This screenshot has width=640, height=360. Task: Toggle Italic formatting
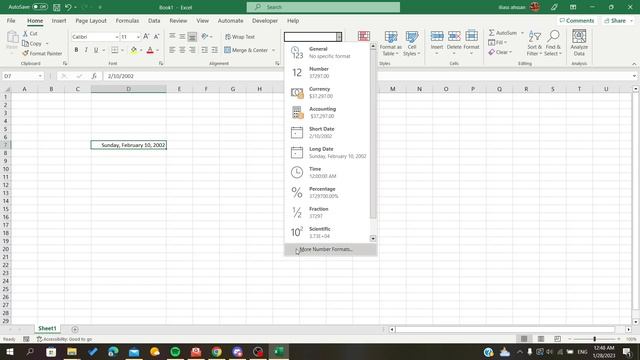86,50
